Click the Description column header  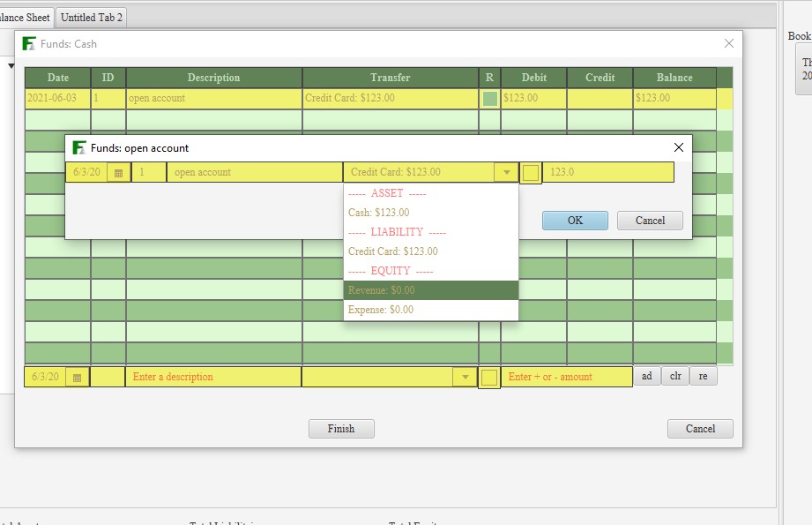[214, 78]
